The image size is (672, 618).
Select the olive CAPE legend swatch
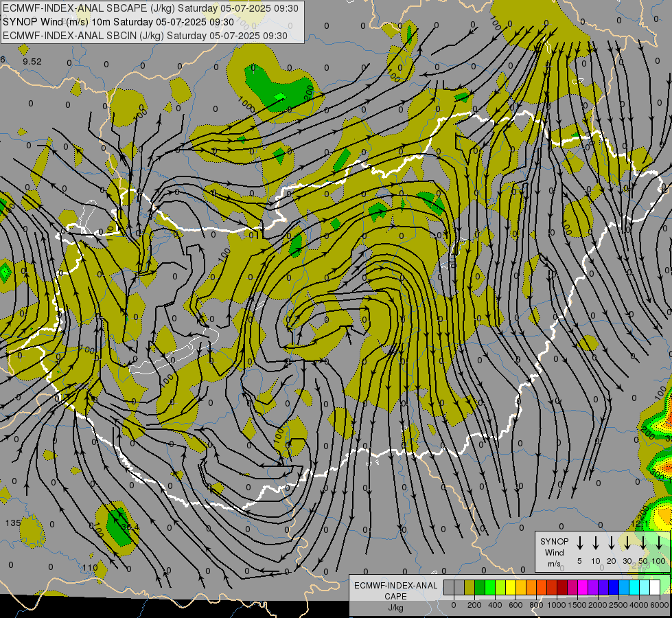[x=470, y=588]
